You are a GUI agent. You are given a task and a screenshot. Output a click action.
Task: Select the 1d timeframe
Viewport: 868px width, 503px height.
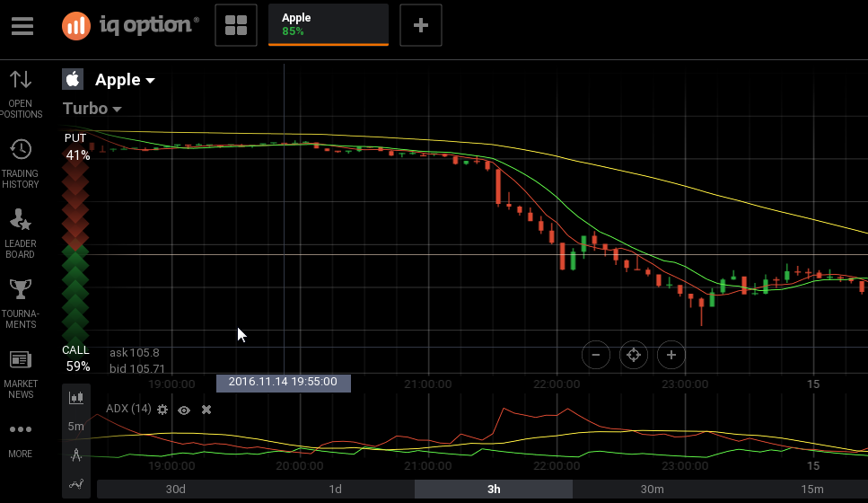tap(335, 490)
